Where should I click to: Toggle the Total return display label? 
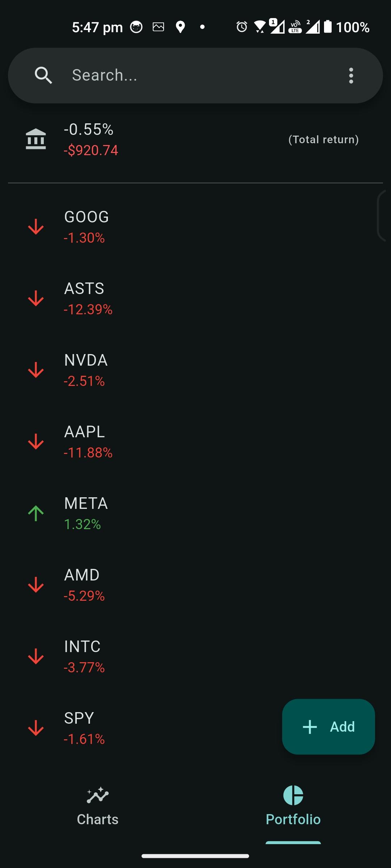tap(323, 140)
